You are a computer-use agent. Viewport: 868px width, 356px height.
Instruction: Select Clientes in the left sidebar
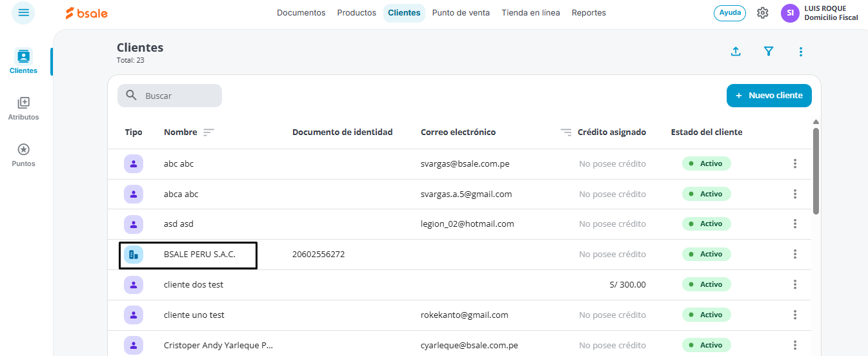pos(23,61)
